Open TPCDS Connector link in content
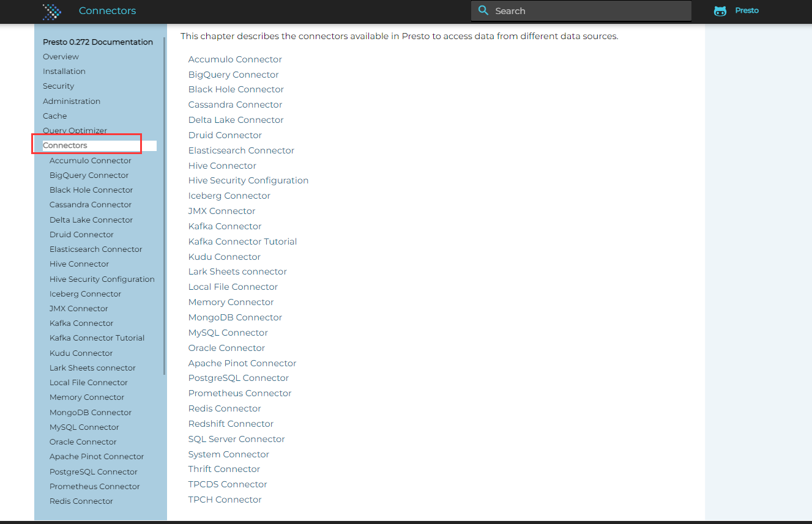Image resolution: width=812 pixels, height=524 pixels. [228, 484]
